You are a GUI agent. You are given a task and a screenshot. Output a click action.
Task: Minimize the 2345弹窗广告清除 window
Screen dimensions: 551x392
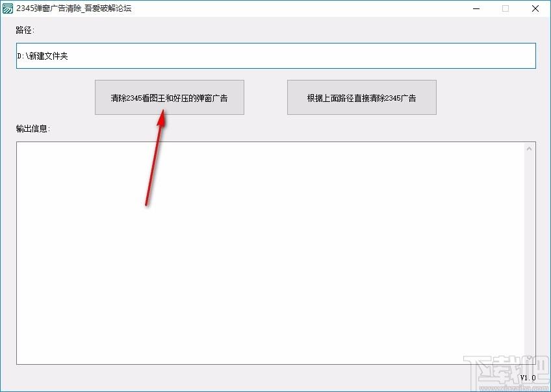(x=476, y=8)
